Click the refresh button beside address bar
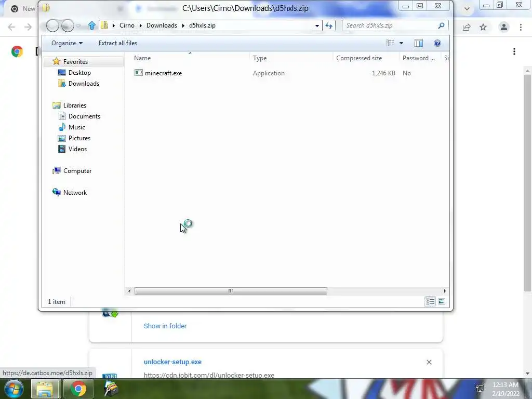 (329, 25)
